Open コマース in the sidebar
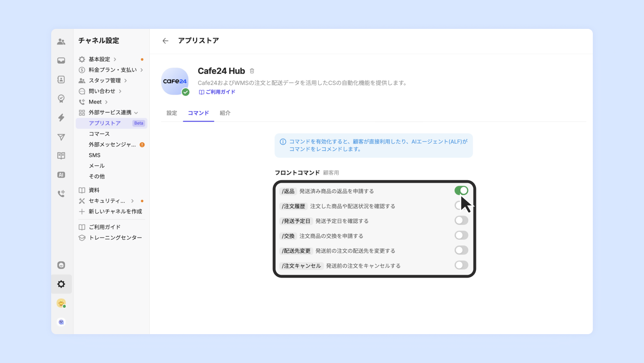Screen dimensions: 644x363 point(99,134)
